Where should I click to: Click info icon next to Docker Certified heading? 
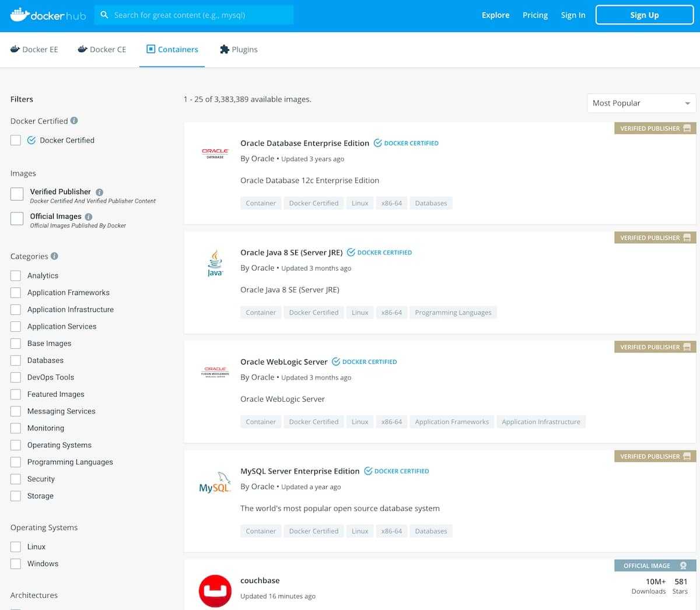(74, 121)
